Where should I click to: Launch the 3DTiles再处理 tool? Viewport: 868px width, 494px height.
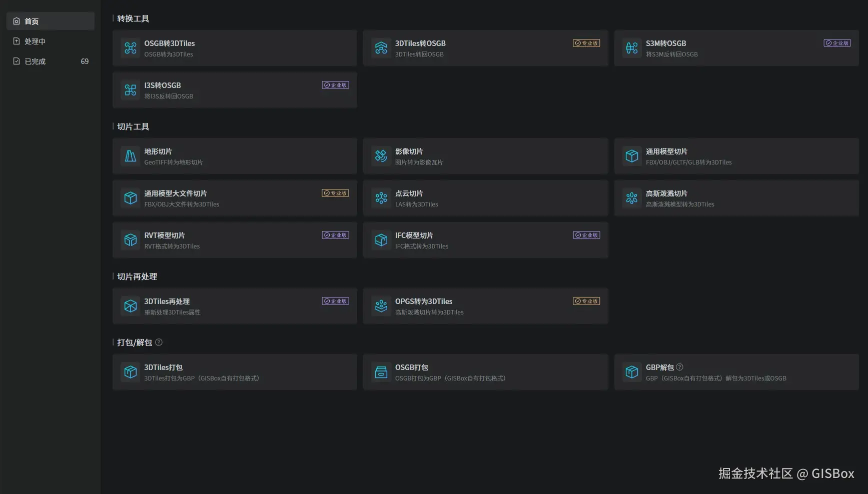coord(235,306)
